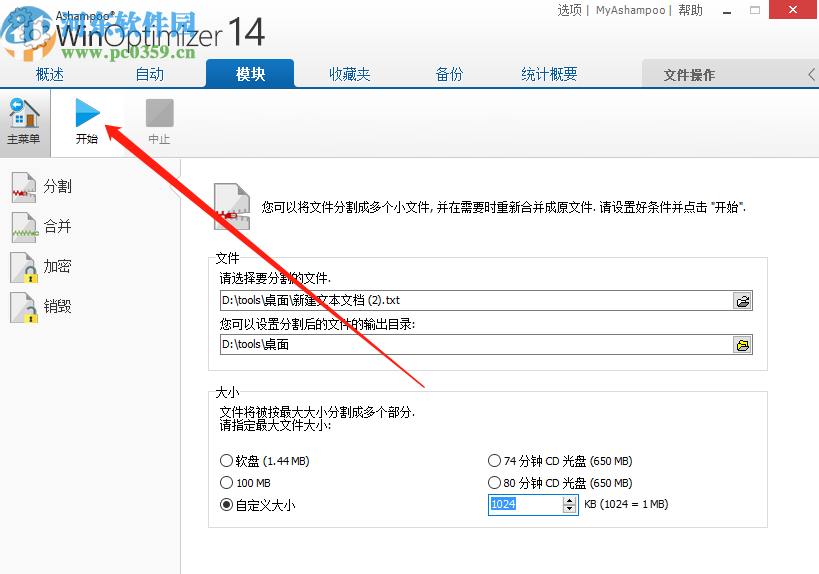Open the 收藏夹 tab

(x=350, y=74)
